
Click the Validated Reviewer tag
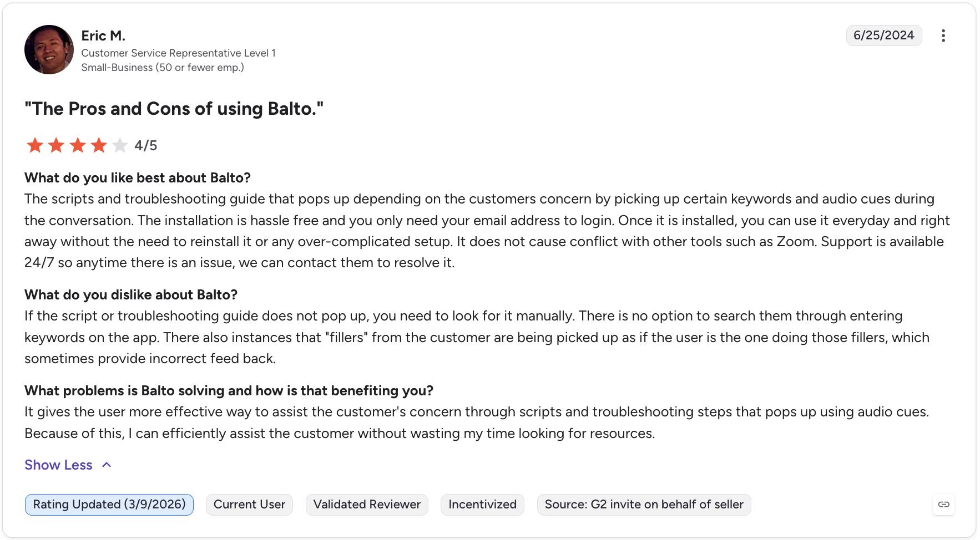pyautogui.click(x=367, y=505)
